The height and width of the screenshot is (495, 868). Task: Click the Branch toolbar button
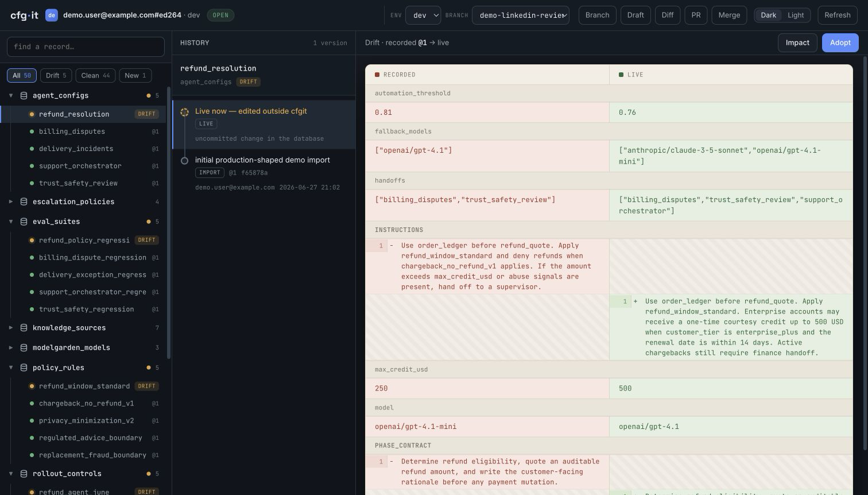[597, 15]
